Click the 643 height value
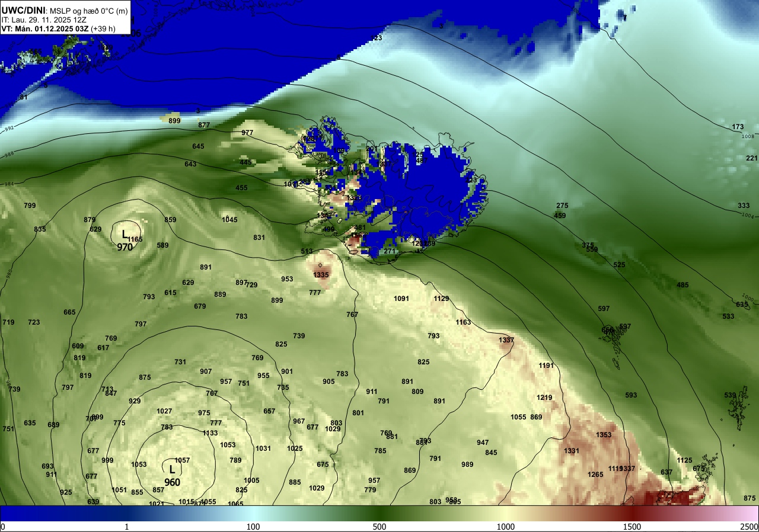 [190, 164]
